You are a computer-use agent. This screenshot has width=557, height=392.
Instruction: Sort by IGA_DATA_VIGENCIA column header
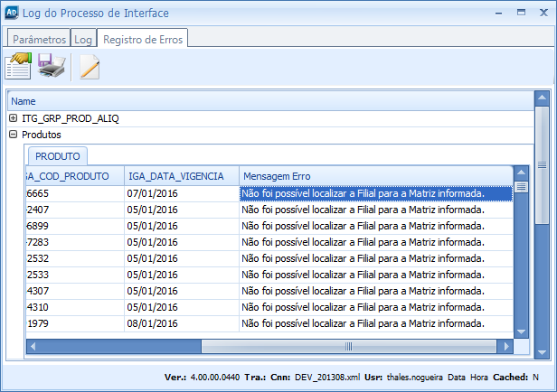pyautogui.click(x=182, y=176)
